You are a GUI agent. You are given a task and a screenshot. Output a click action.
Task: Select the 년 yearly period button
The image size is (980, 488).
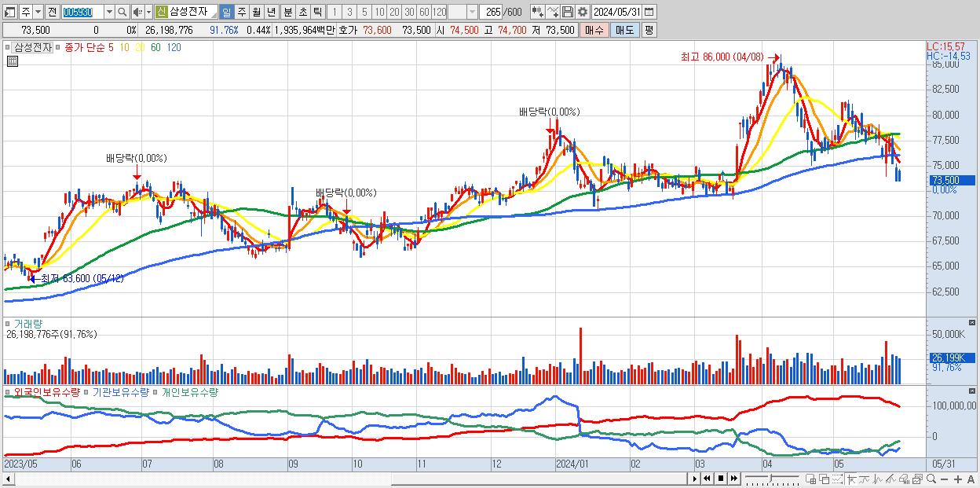pyautogui.click(x=271, y=12)
